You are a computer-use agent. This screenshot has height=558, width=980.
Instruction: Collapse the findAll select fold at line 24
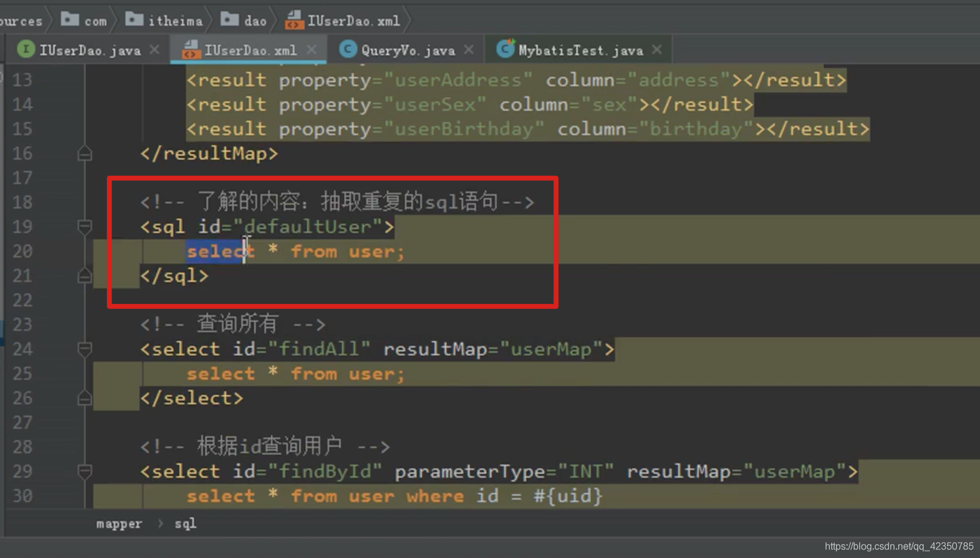[85, 349]
